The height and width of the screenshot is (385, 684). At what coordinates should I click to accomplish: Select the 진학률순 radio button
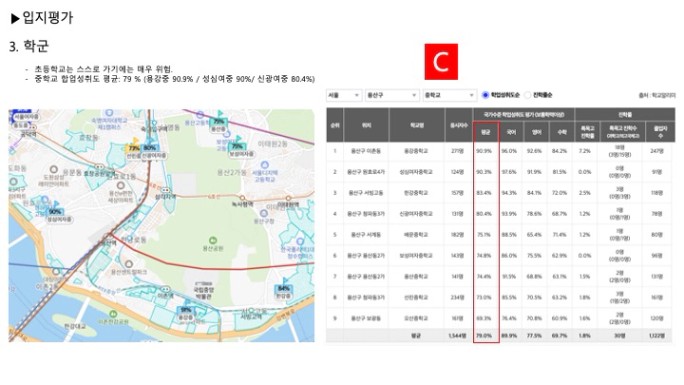[x=527, y=95]
